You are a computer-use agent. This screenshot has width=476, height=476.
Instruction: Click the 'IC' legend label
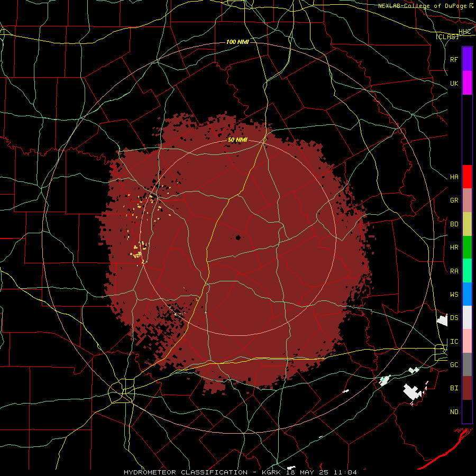point(454,342)
